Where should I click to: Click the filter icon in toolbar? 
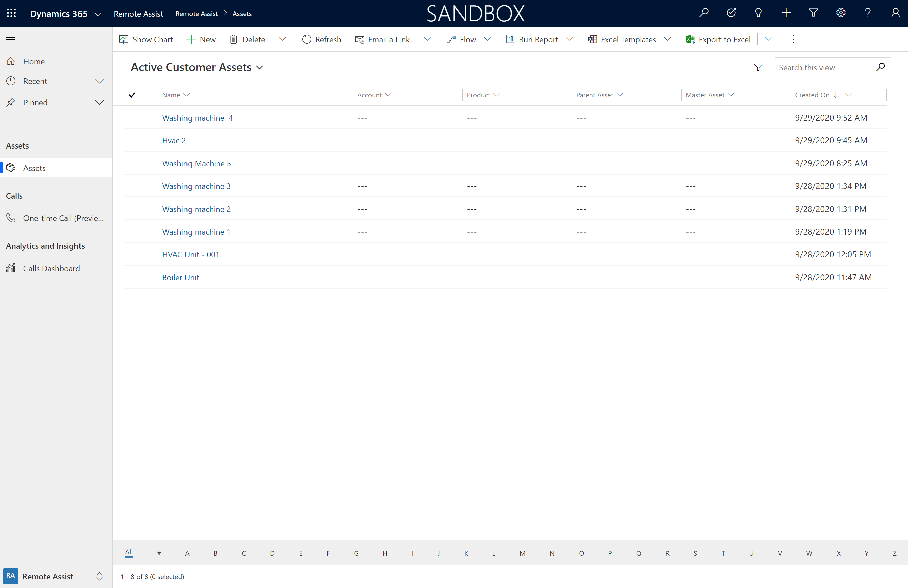tap(814, 13)
